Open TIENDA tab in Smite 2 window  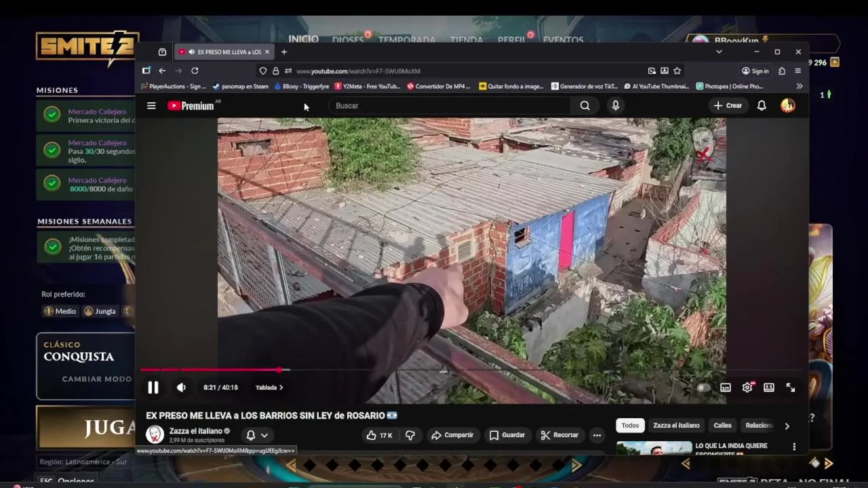467,40
